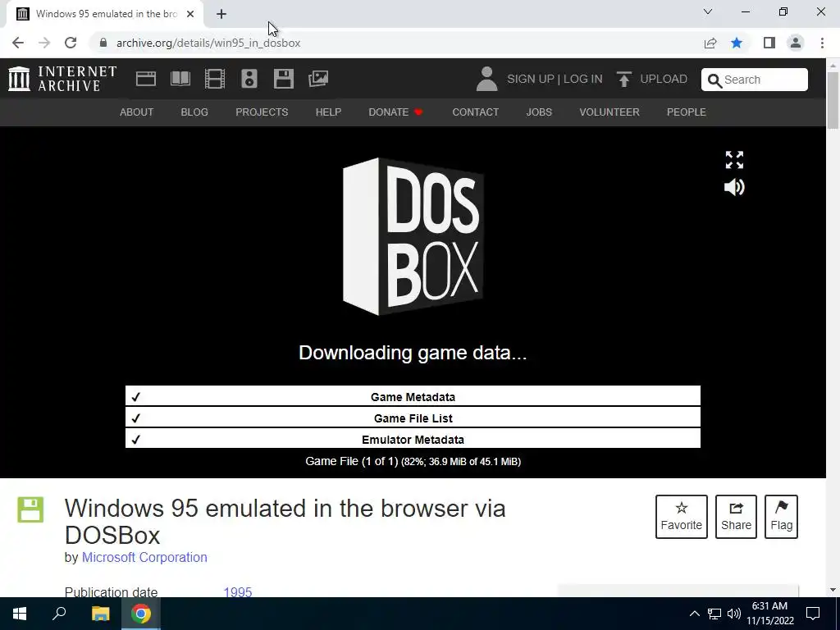The height and width of the screenshot is (630, 840).
Task: Open Windows taskbar search
Action: click(x=59, y=614)
